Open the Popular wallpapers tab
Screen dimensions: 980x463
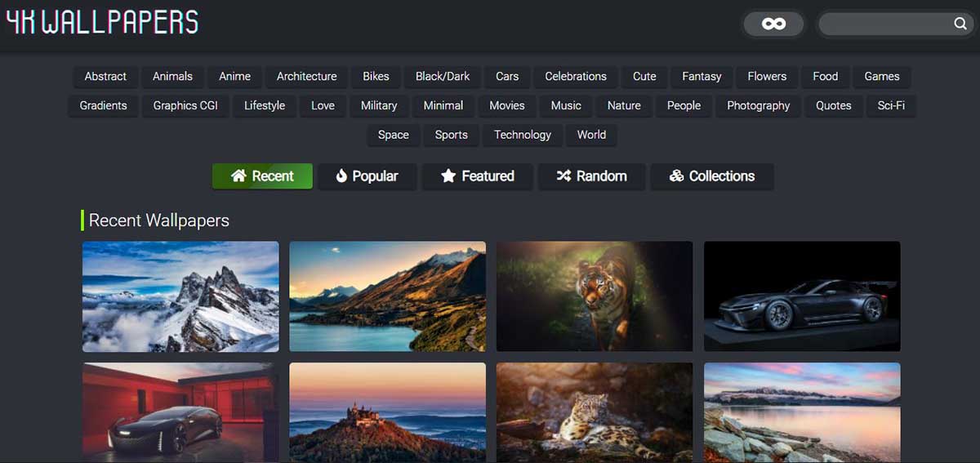pos(367,176)
